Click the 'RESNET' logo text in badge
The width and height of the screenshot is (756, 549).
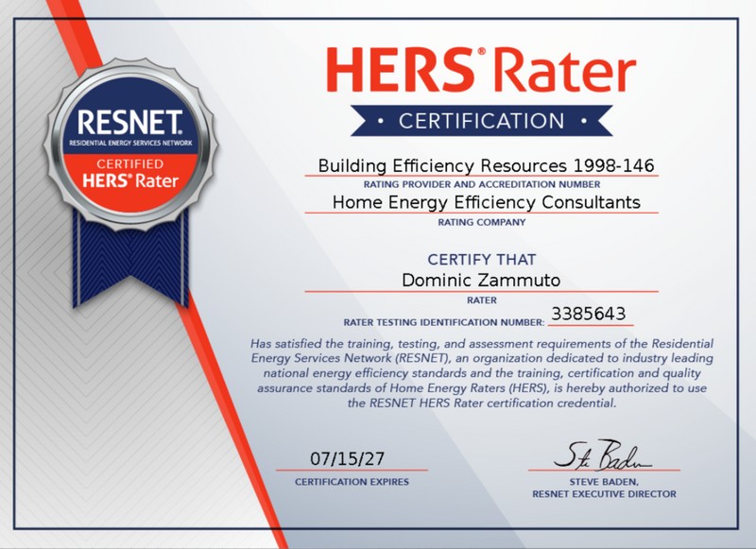[130, 122]
